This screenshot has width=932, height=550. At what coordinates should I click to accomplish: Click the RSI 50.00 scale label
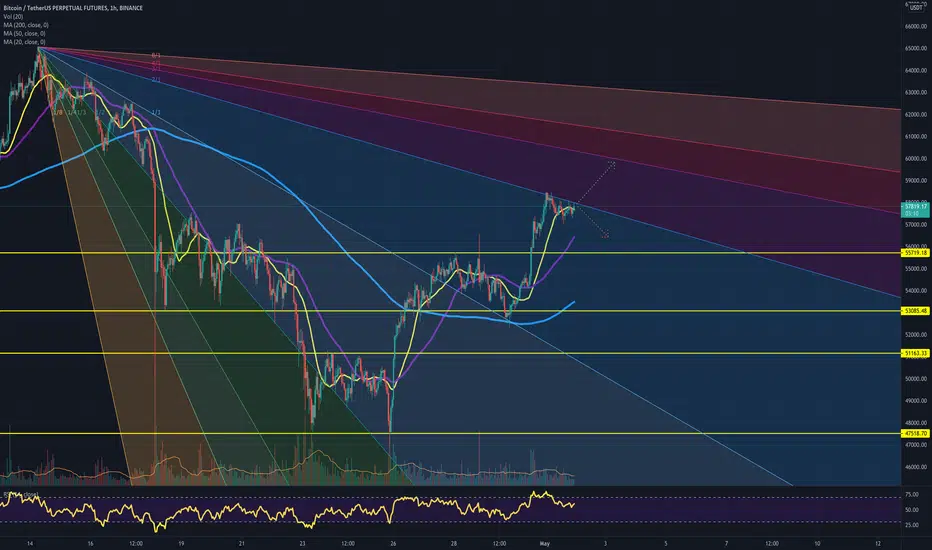tap(912, 510)
